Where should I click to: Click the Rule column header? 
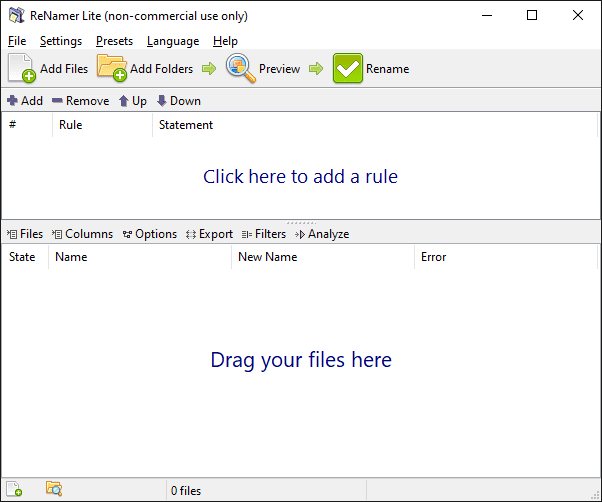[103, 125]
